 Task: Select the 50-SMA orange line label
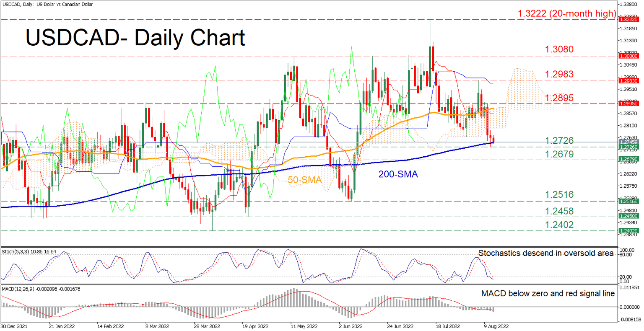305,181
